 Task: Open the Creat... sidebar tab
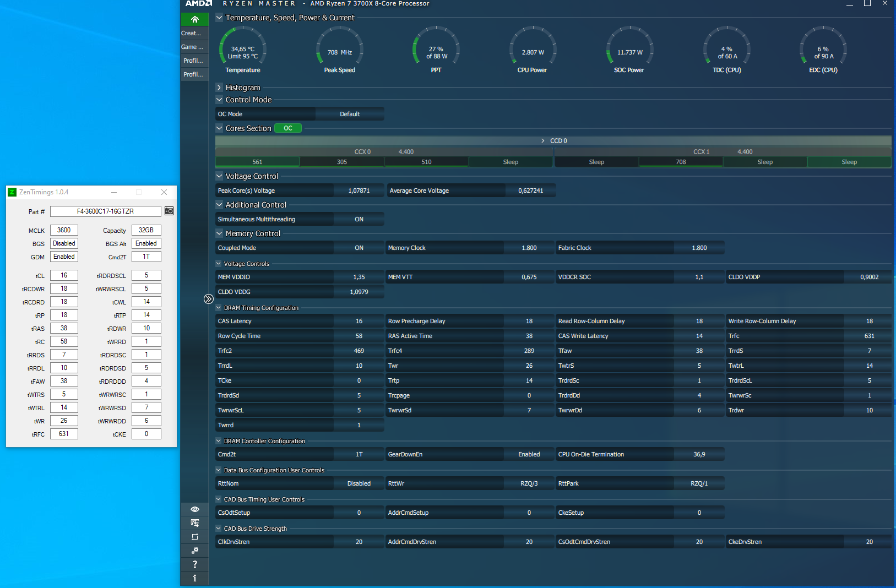194,33
